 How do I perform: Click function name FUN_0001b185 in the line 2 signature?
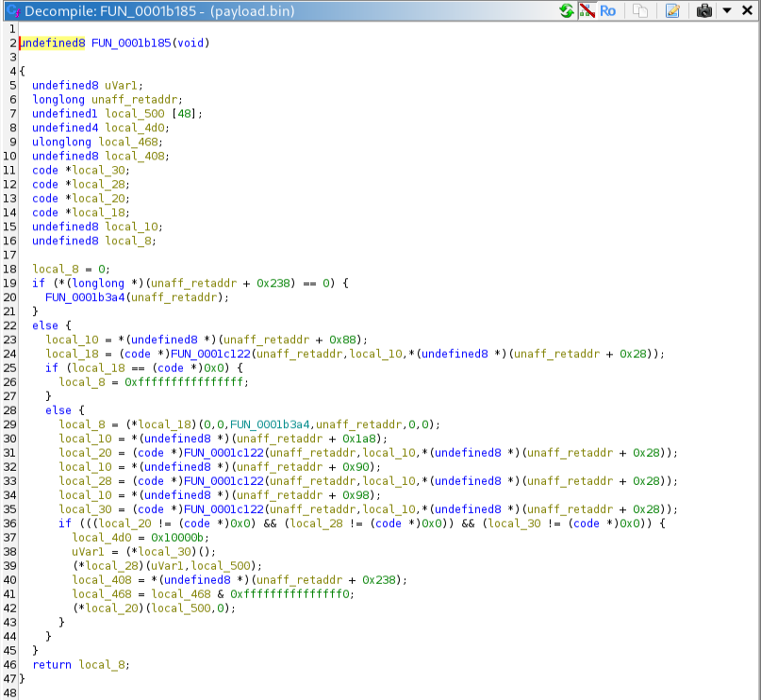(x=131, y=43)
